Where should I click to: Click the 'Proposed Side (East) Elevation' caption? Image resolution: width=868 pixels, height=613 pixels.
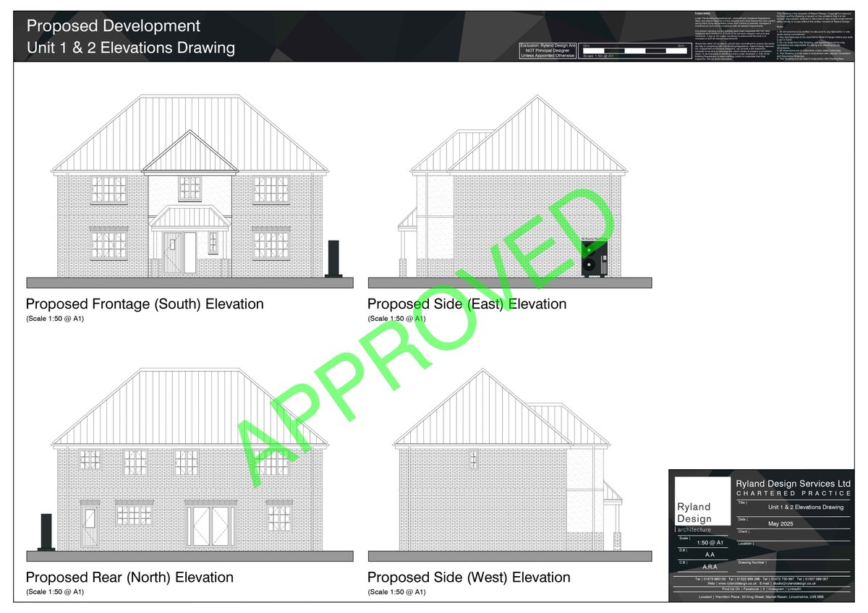tap(467, 304)
